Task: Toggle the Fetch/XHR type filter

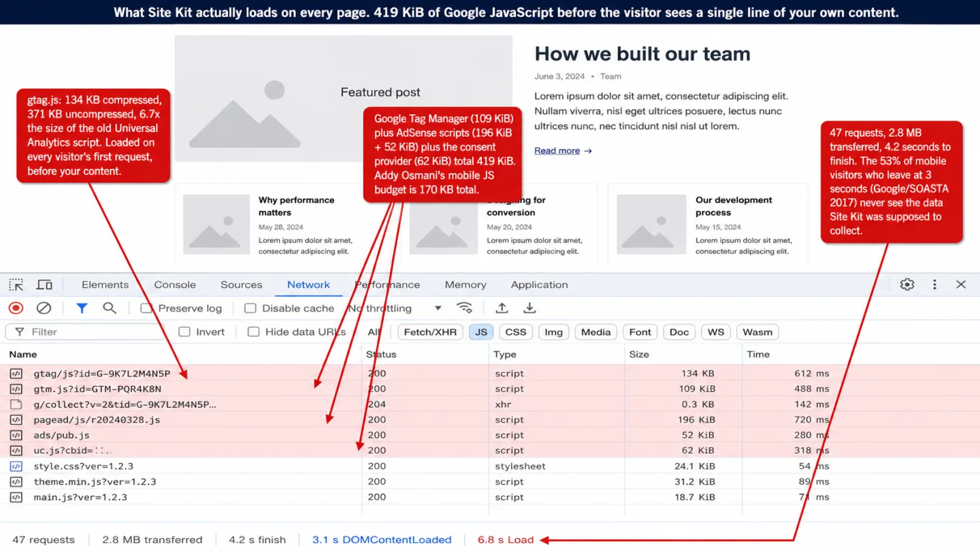Action: (430, 332)
